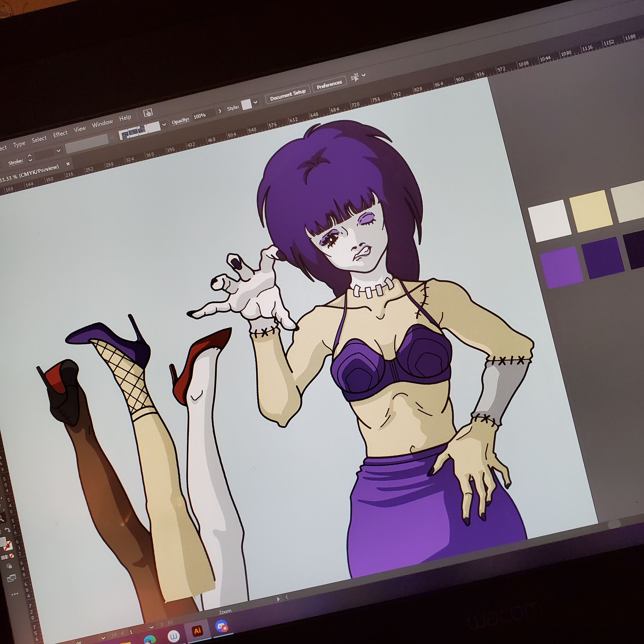Open the brush definition dropdown
644x644 pixels.
[x=164, y=125]
